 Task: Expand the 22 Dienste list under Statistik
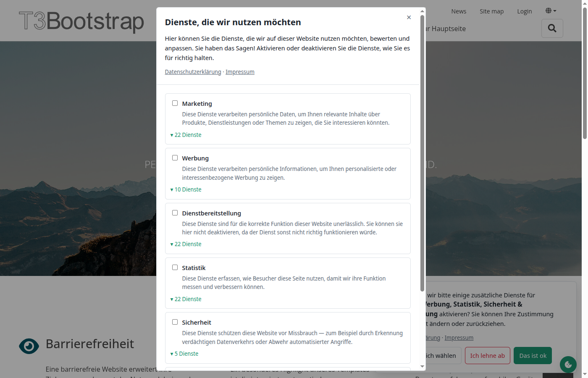click(186, 299)
